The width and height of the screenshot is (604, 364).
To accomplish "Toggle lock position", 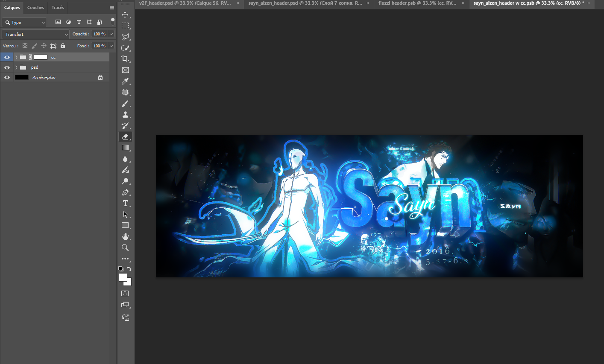I will [44, 46].
